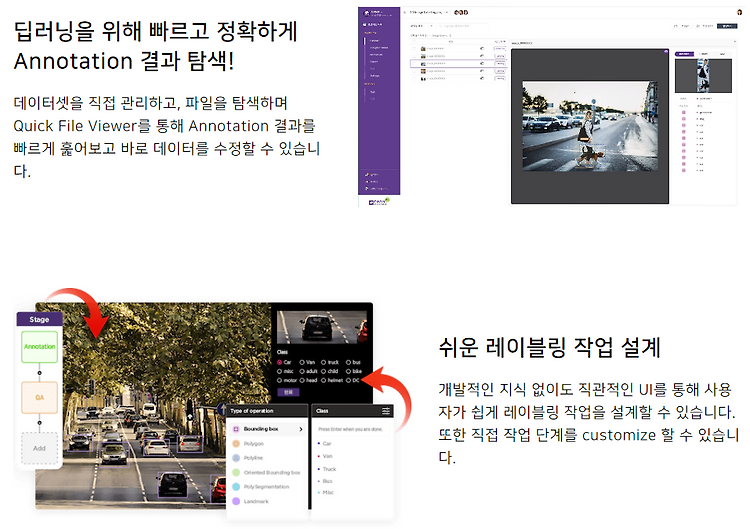
Task: Pick the head class radio option
Action: click(x=302, y=380)
